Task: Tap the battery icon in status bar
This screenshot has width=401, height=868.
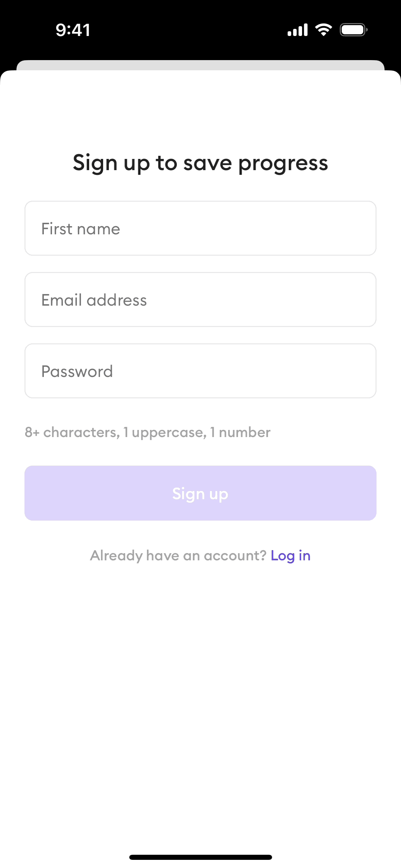Action: pos(353,30)
